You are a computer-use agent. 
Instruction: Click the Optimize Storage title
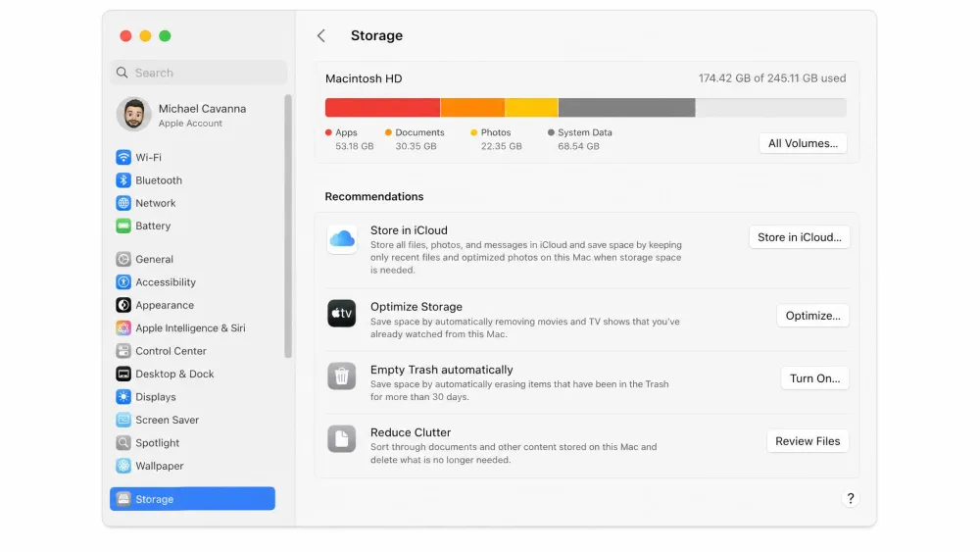coord(416,307)
